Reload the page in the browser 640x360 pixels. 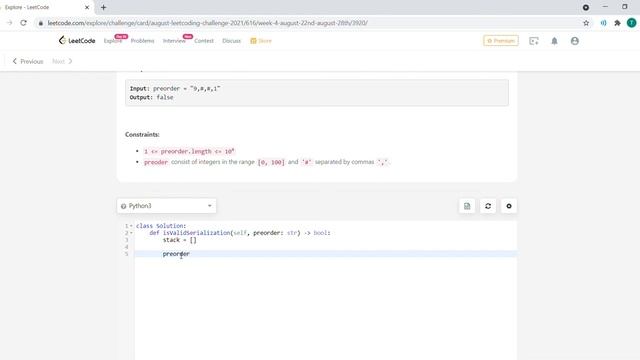23,23
